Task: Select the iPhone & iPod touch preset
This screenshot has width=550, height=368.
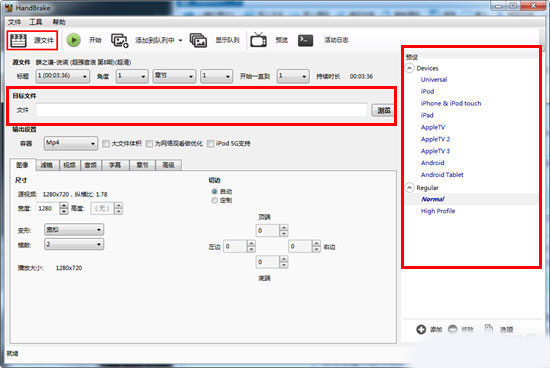Action: tap(451, 103)
